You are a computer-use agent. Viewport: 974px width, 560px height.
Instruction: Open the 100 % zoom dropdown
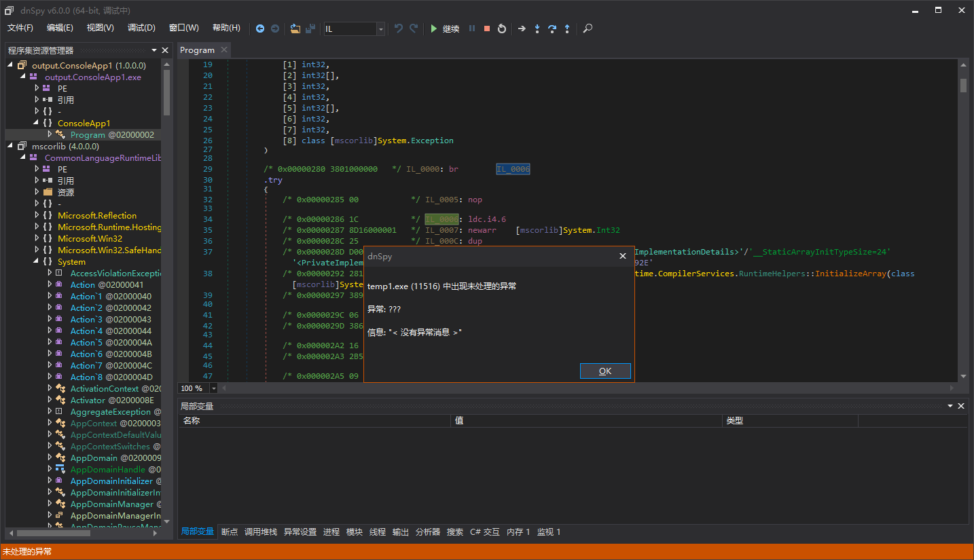[x=214, y=388]
